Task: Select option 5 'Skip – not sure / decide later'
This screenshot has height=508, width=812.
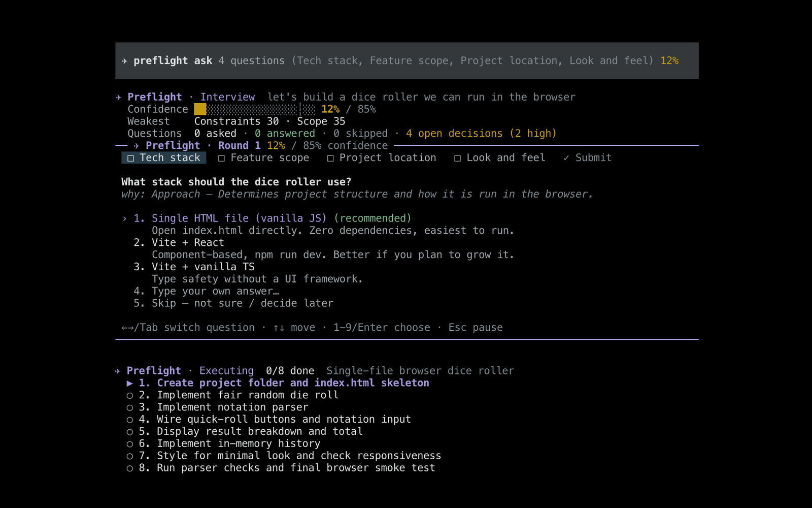Action: click(233, 304)
